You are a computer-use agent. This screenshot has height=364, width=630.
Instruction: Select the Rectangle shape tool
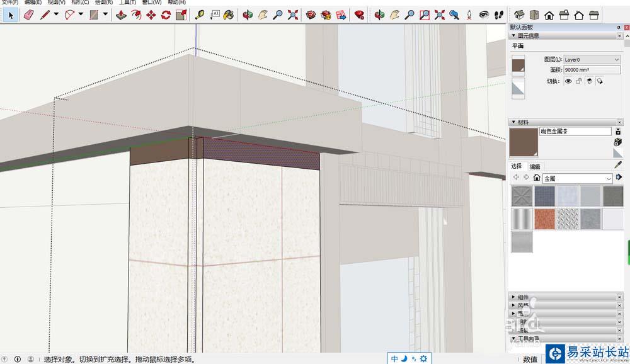point(94,15)
